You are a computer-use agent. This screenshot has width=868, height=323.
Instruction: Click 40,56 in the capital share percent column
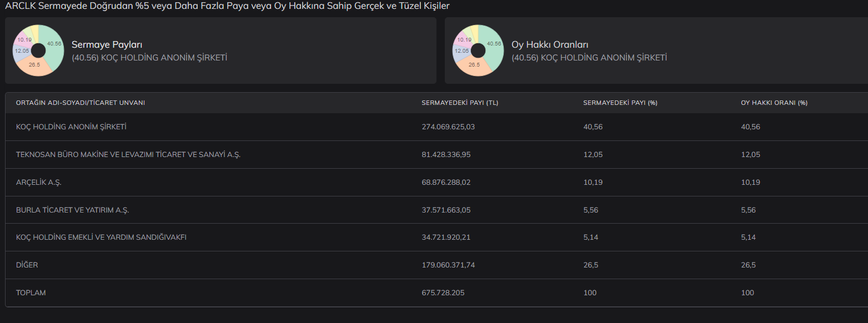tap(593, 127)
